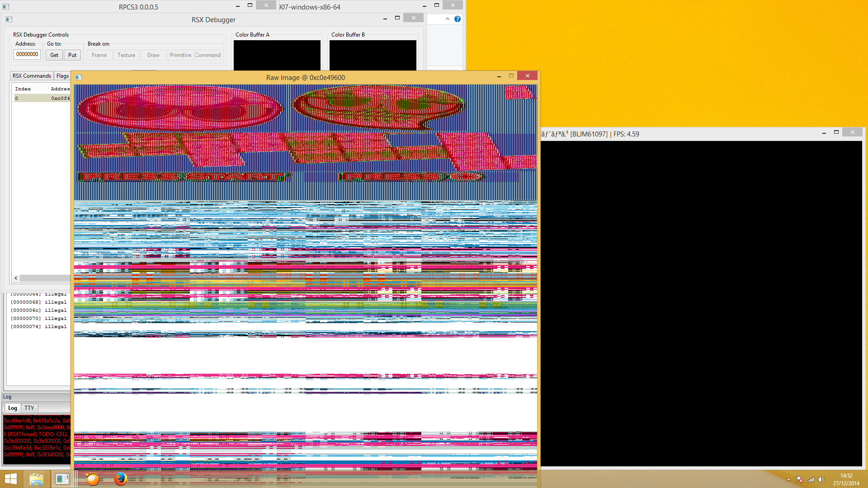Open the Windows Start button
Image resolution: width=868 pixels, height=488 pixels.
tap(10, 479)
